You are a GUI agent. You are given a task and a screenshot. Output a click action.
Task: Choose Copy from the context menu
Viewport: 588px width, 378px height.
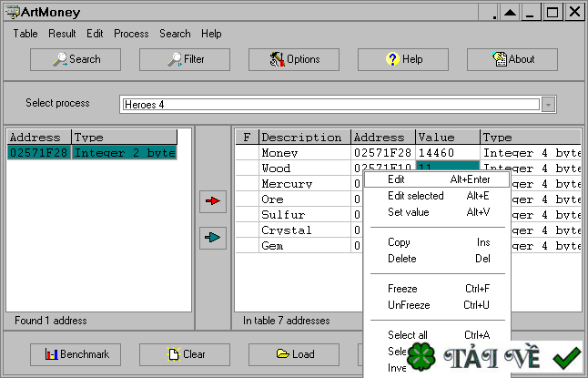pos(437,242)
